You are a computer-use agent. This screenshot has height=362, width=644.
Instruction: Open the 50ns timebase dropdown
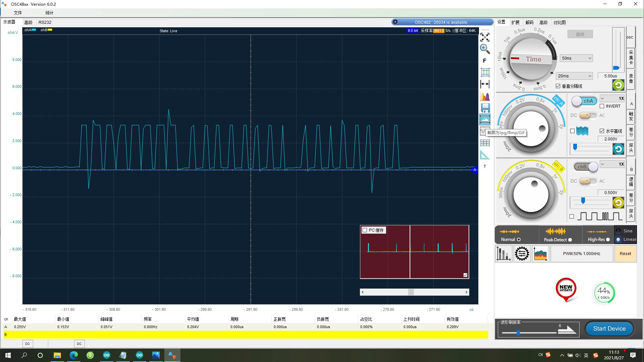click(576, 58)
